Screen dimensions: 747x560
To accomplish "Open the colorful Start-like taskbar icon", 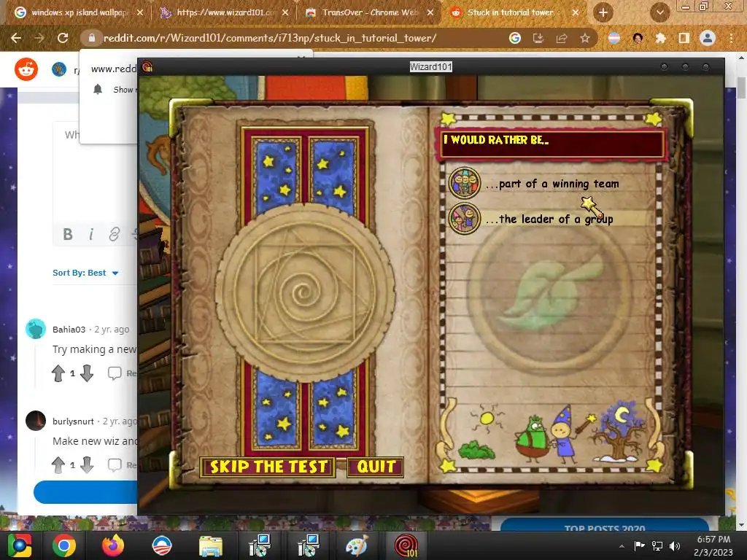I will point(19,545).
